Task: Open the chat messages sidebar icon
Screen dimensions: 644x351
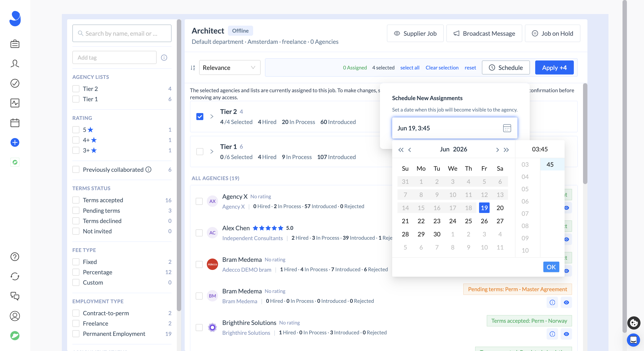Action: (15, 296)
